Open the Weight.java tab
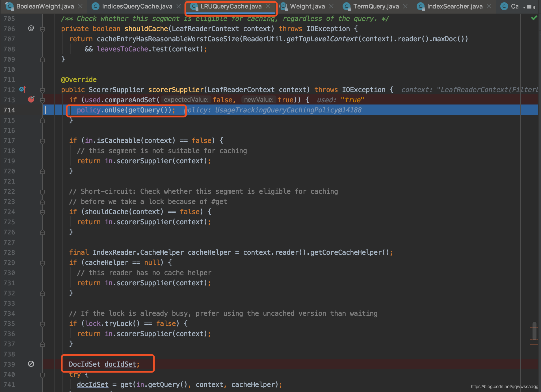 tap(307, 6)
